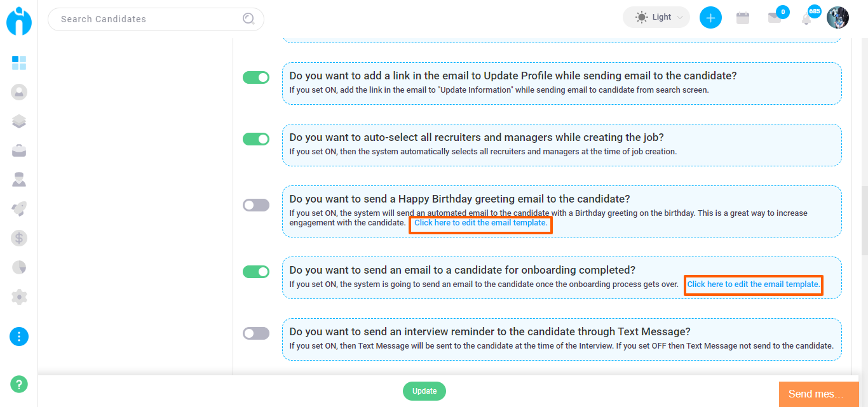Disable the onboarding completed email toggle
The image size is (868, 407).
[x=256, y=272]
